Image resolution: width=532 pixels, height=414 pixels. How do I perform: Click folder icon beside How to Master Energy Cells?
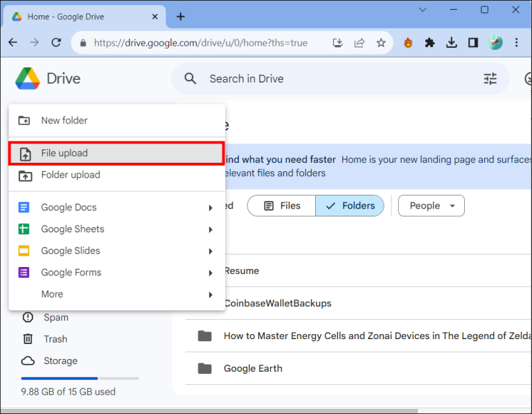[x=204, y=336]
